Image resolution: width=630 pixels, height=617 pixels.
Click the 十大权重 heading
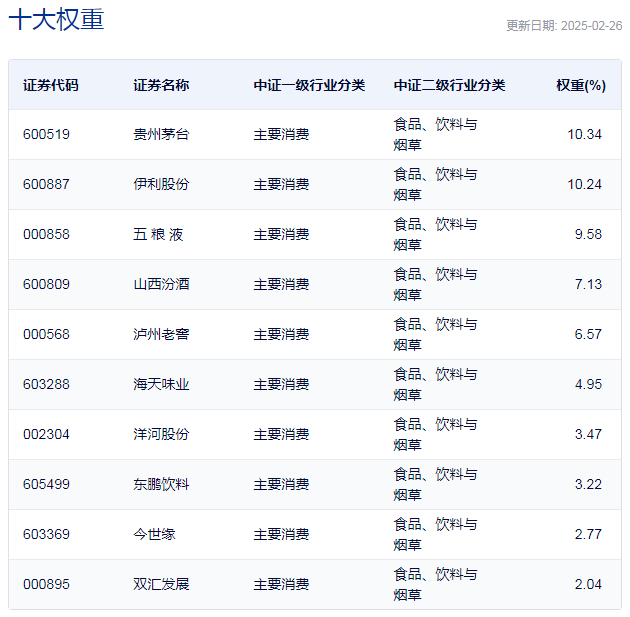point(56,19)
